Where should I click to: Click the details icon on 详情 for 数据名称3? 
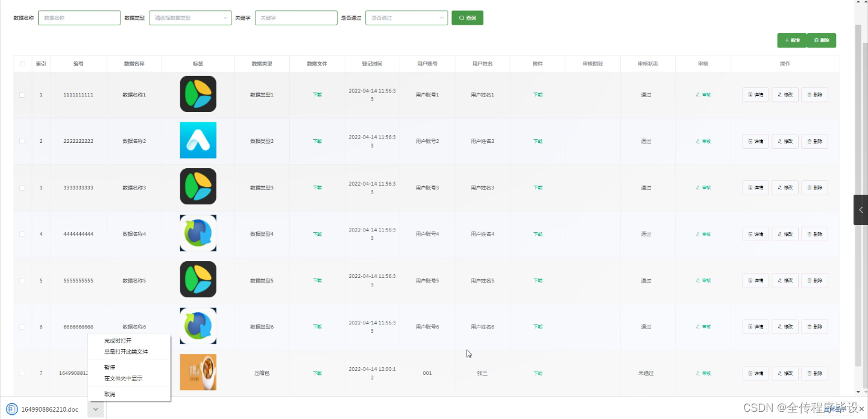tap(750, 187)
